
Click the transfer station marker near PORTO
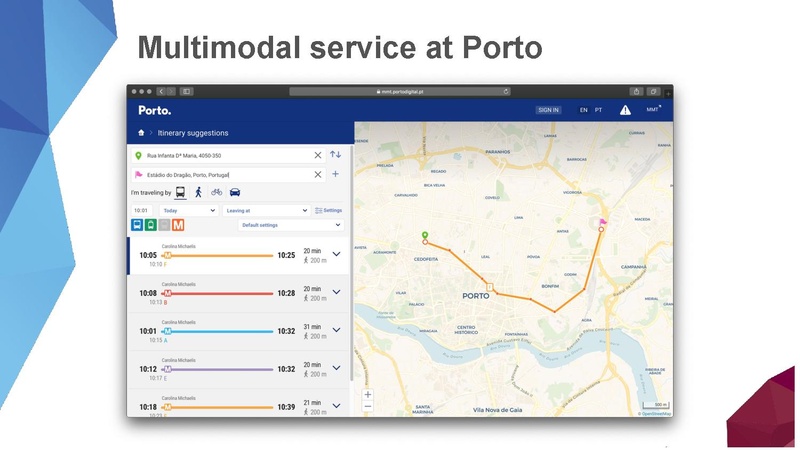click(489, 287)
